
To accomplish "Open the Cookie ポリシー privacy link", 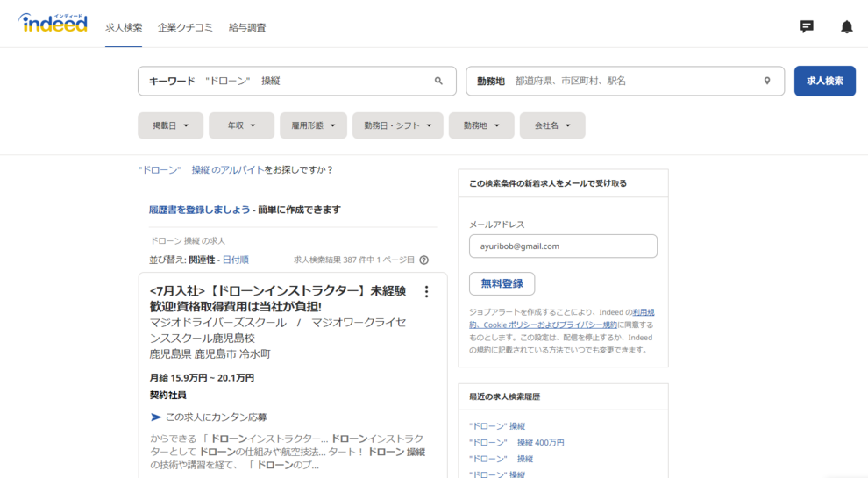I will click(x=543, y=325).
